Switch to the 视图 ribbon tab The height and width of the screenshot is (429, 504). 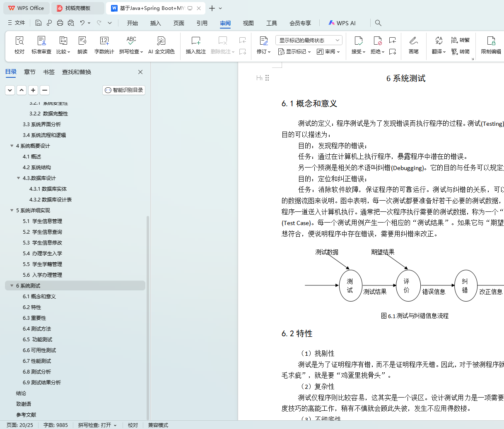(248, 23)
